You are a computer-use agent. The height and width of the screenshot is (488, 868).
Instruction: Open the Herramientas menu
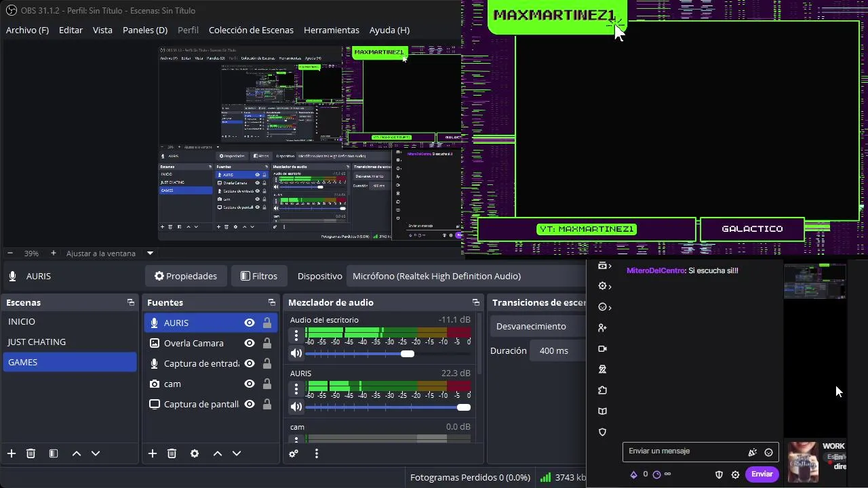click(332, 30)
